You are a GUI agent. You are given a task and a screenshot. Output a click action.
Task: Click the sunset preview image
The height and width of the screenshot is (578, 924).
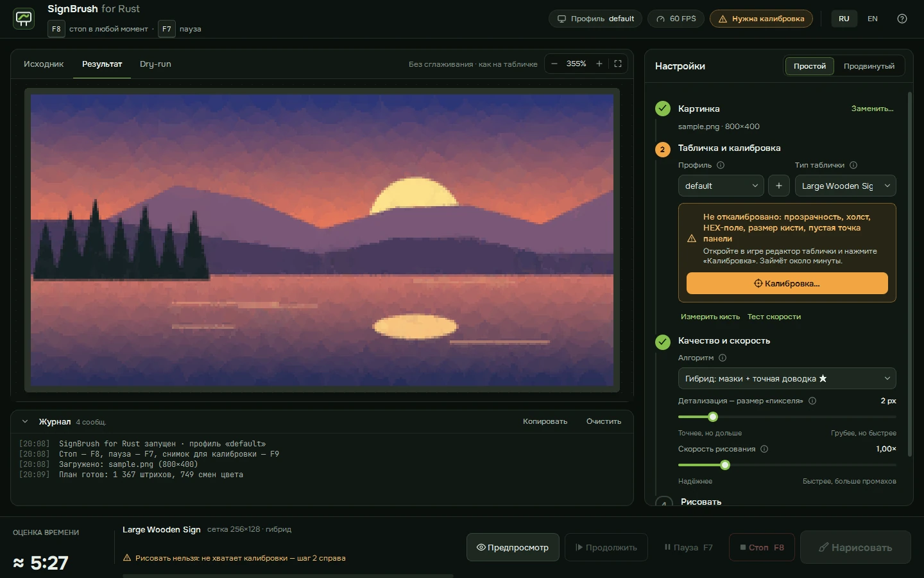pyautogui.click(x=322, y=240)
